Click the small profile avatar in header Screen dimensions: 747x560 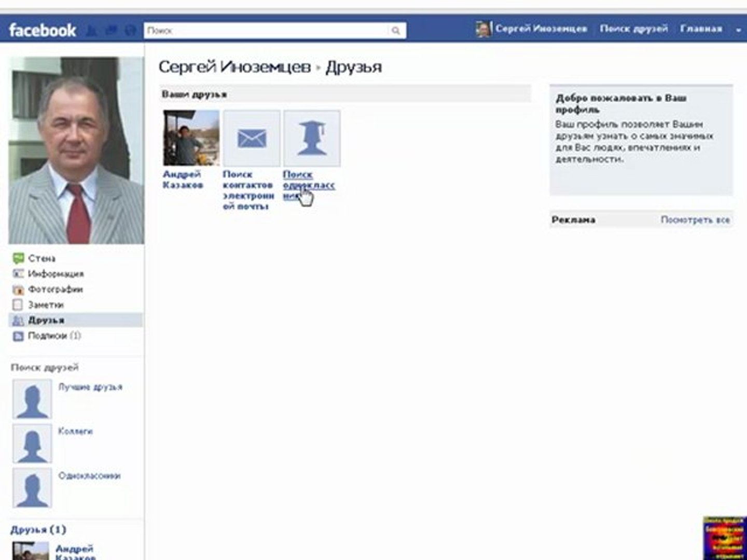pos(483,29)
